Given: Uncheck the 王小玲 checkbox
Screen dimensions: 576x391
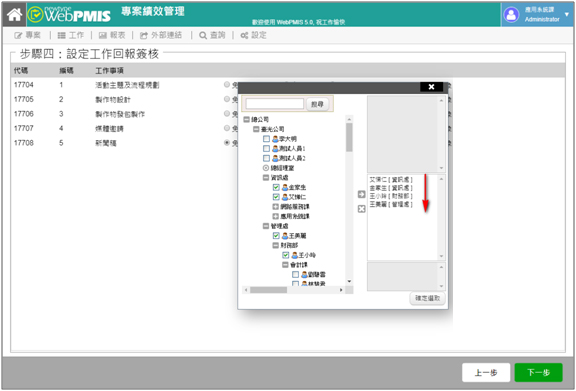Looking at the screenshot, I should coord(285,255).
